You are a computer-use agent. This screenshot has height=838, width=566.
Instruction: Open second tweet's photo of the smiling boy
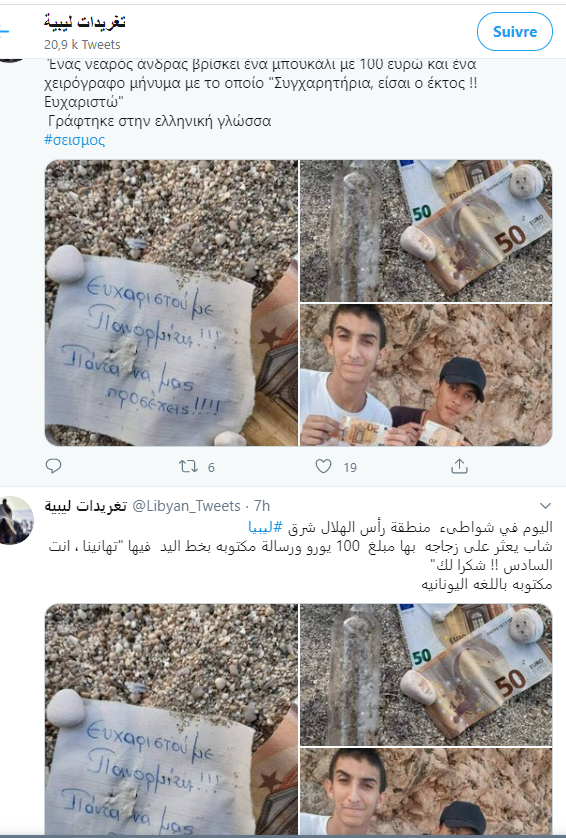coord(426,791)
